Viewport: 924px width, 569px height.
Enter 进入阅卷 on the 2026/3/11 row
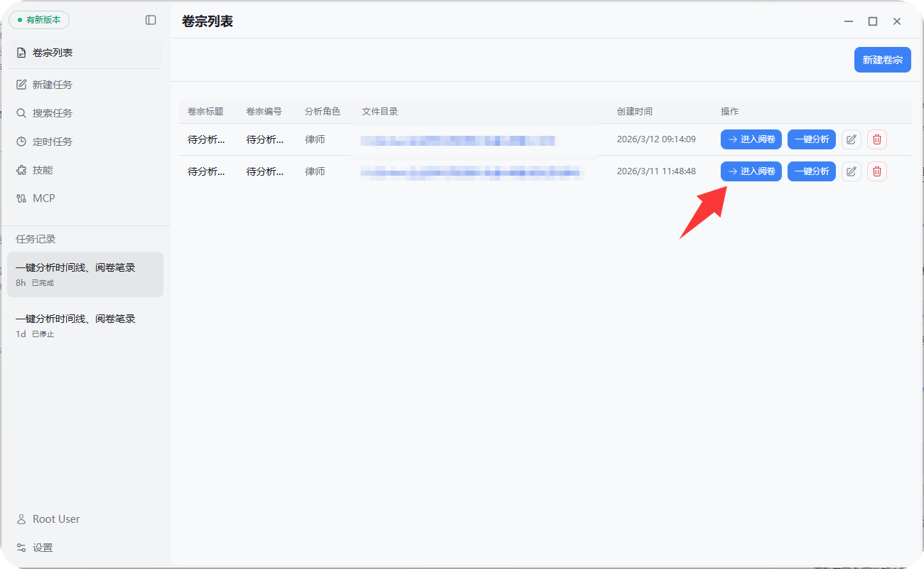click(751, 171)
